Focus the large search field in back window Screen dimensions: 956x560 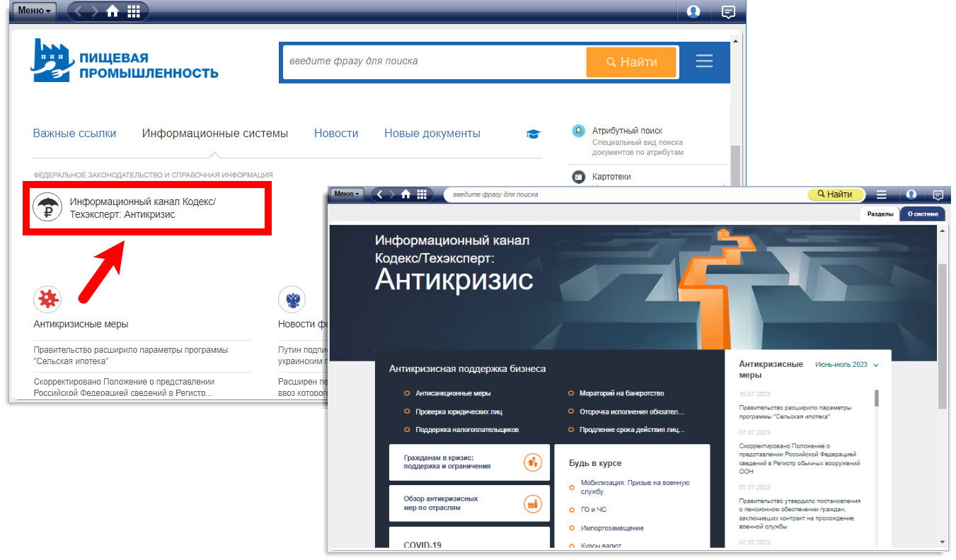pyautogui.click(x=433, y=62)
